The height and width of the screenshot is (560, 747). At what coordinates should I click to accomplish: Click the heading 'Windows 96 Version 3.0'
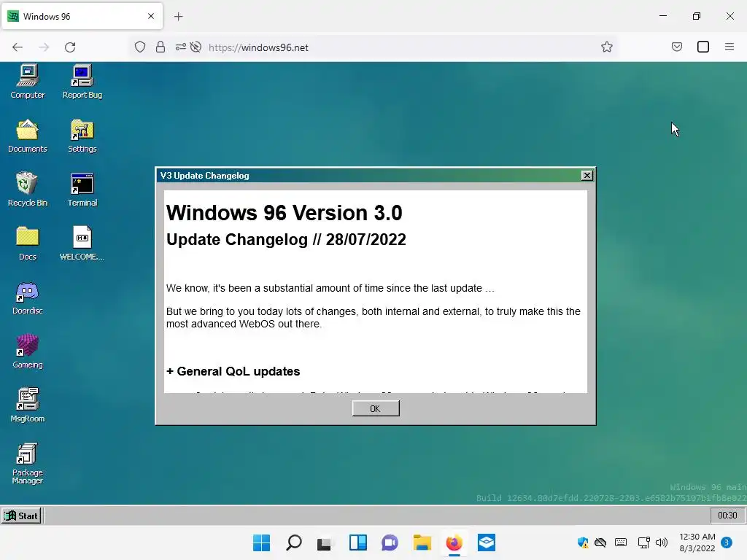(285, 213)
